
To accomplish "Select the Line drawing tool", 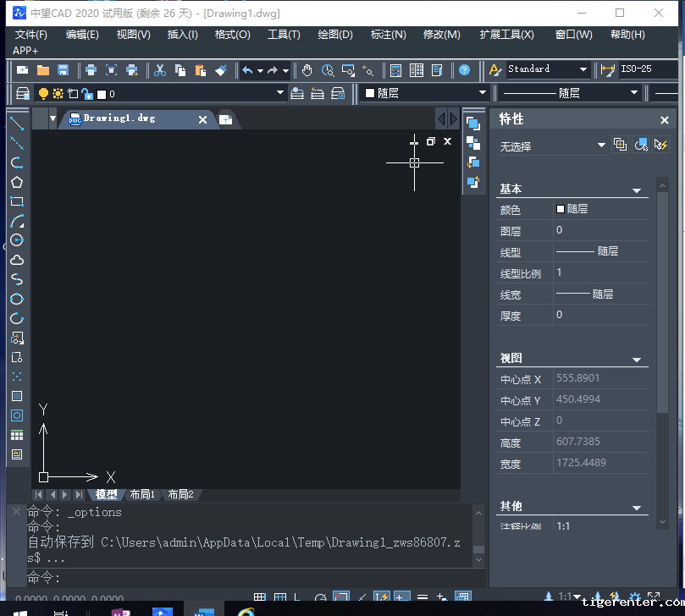I will tap(16, 124).
